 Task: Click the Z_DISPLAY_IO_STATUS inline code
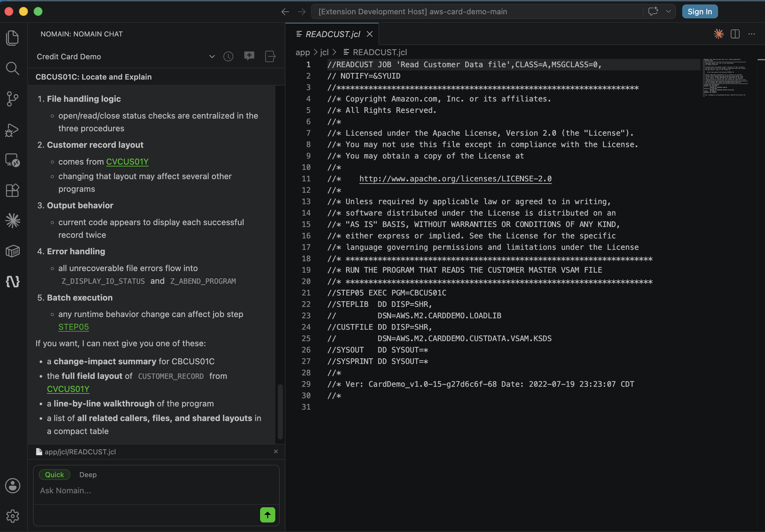pos(103,281)
